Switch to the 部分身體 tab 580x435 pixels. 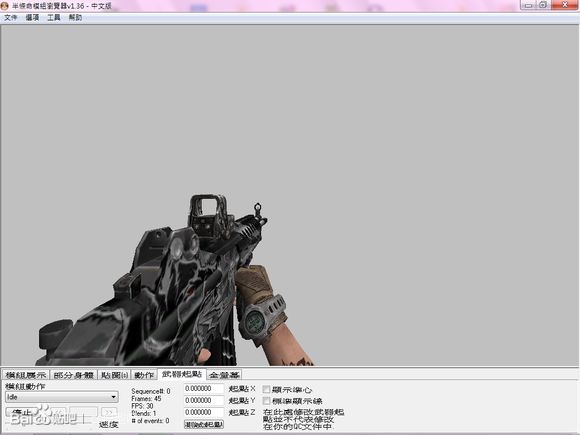[73, 375]
